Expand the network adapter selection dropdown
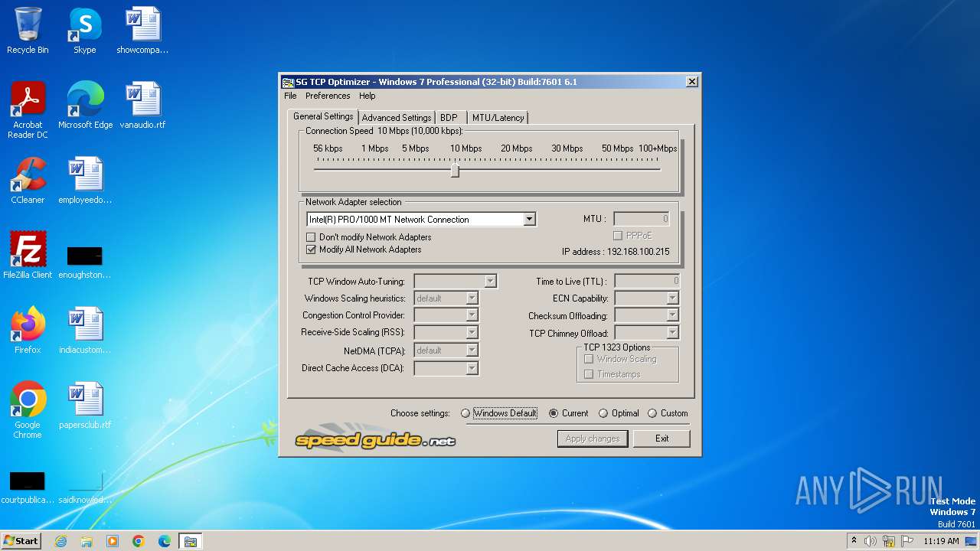The image size is (980, 551). pos(529,220)
